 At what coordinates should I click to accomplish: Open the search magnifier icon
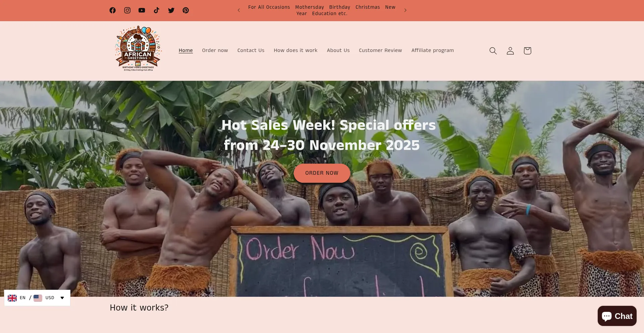click(493, 51)
